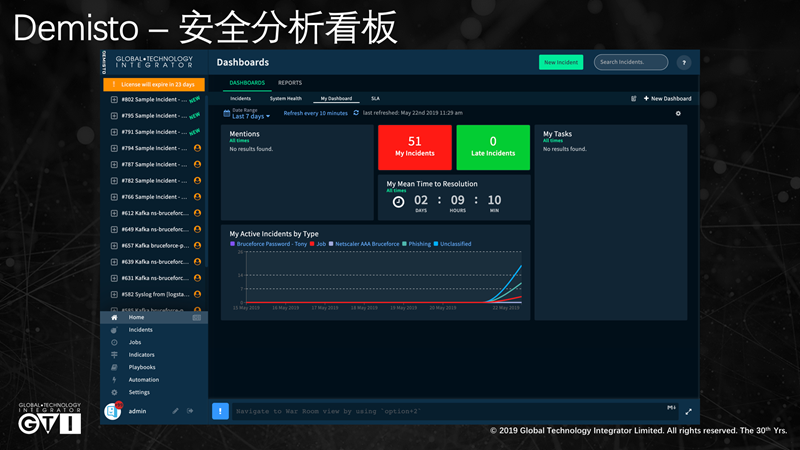Click the logout icon beside admin
The width and height of the screenshot is (800, 450).
pos(190,411)
